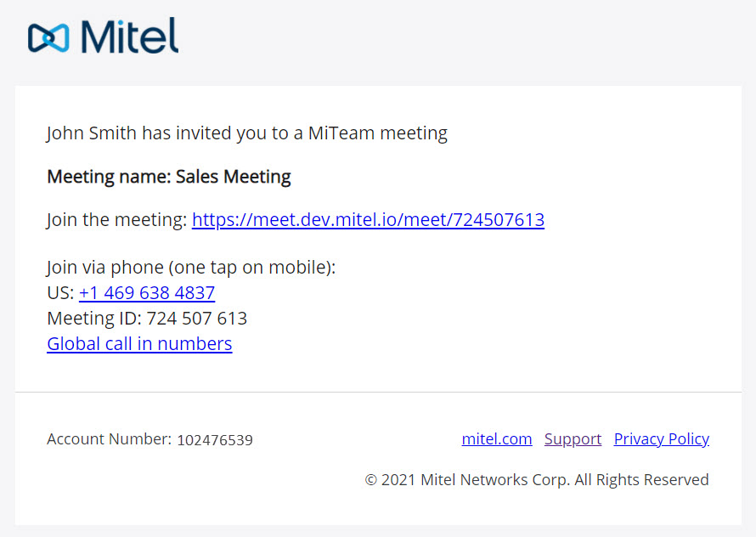
Task: Click the 'Account Number:' label
Action: (x=109, y=439)
